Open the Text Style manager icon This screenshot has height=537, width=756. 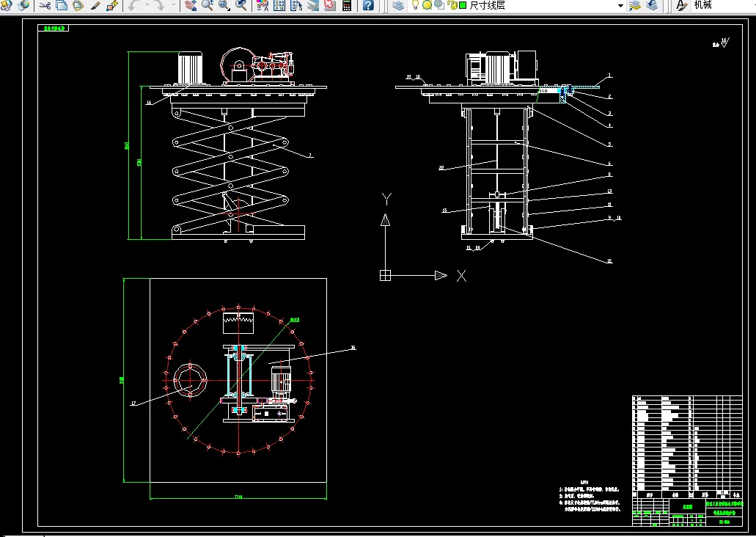pos(681,5)
